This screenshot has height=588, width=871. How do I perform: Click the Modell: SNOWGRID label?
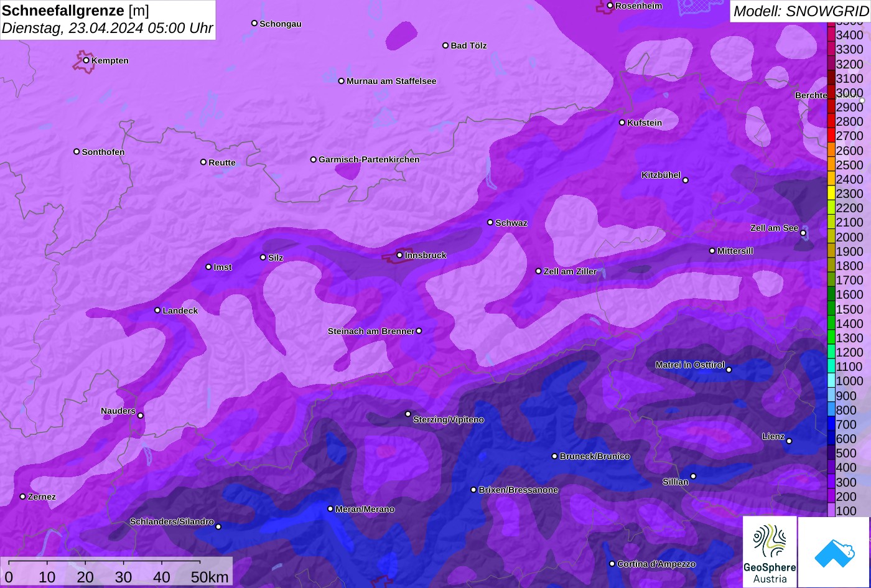[801, 11]
